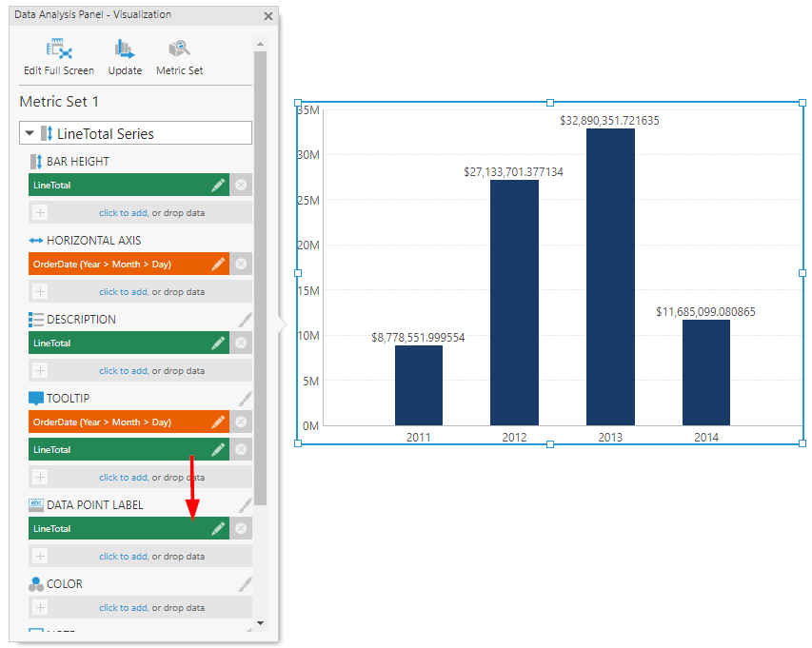Viewport: 812px width, 648px height.
Task: Close the Data Analysis Panel
Action: point(267,15)
